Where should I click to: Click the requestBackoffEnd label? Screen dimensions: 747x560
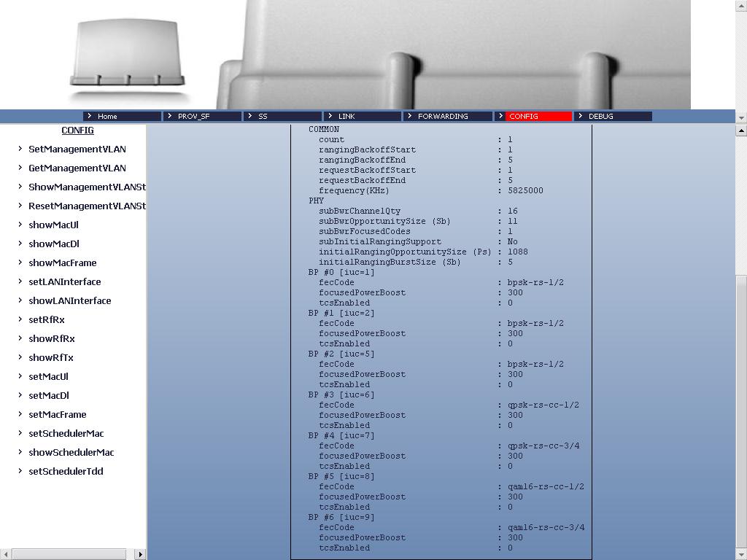point(362,181)
